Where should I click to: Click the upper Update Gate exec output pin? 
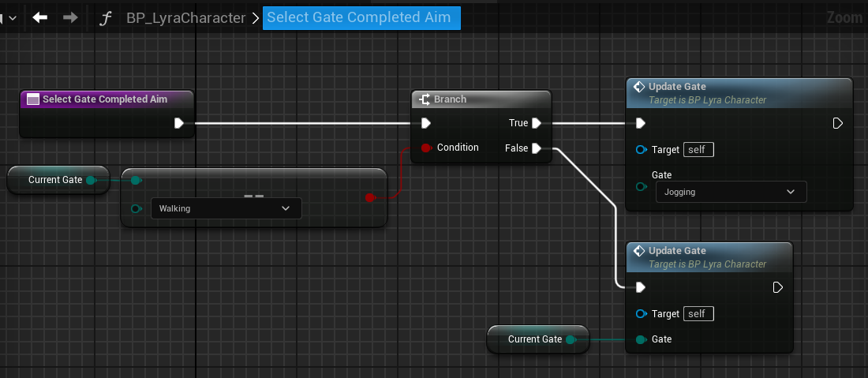click(x=837, y=123)
